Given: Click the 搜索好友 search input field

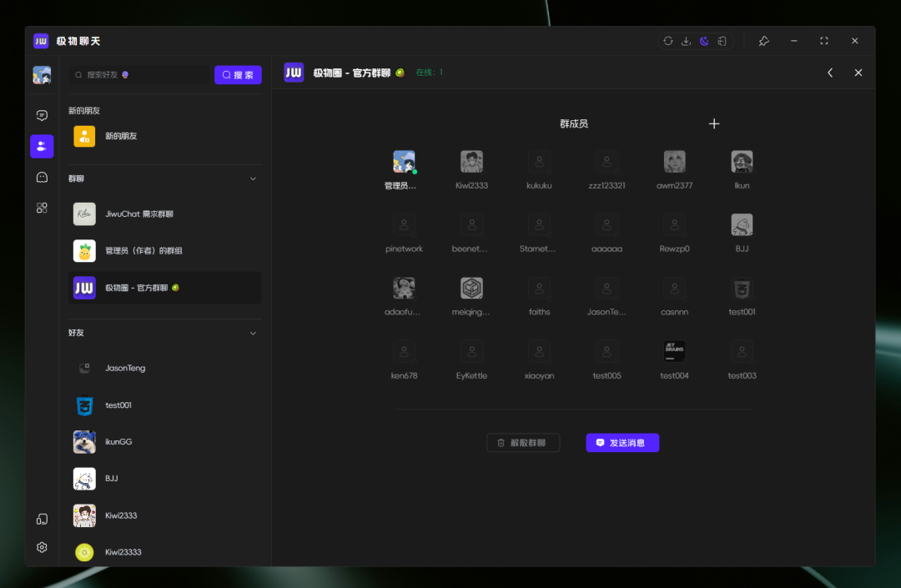Looking at the screenshot, I should 140,75.
